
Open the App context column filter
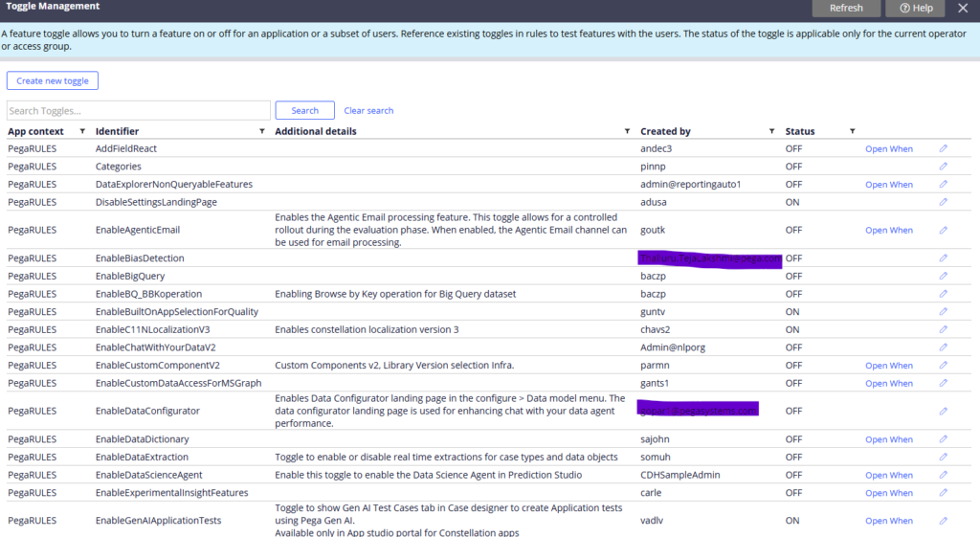coord(82,131)
